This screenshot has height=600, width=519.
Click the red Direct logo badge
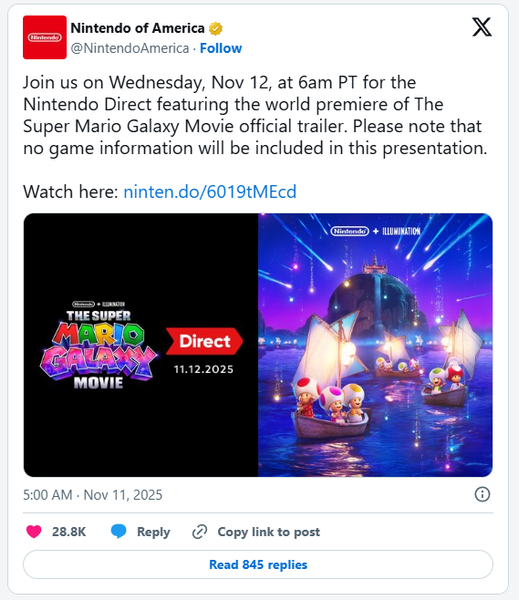click(x=204, y=341)
